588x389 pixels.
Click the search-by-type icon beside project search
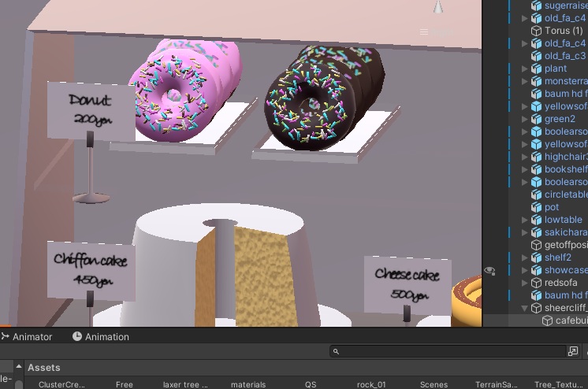[x=573, y=351]
